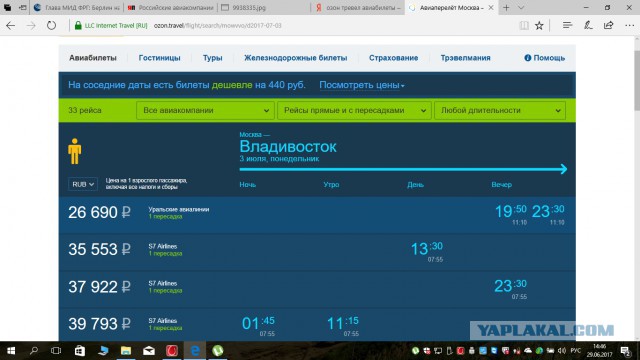Click the Помощь help link
The height and width of the screenshot is (360, 640).
[544, 58]
